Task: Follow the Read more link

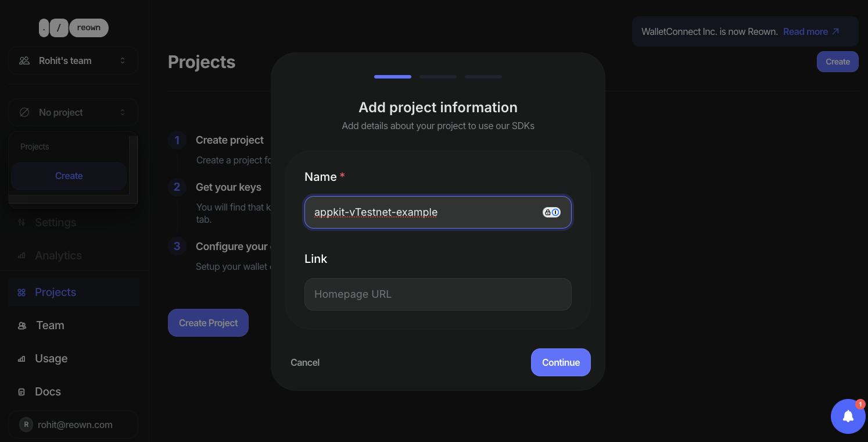Action: (x=805, y=31)
